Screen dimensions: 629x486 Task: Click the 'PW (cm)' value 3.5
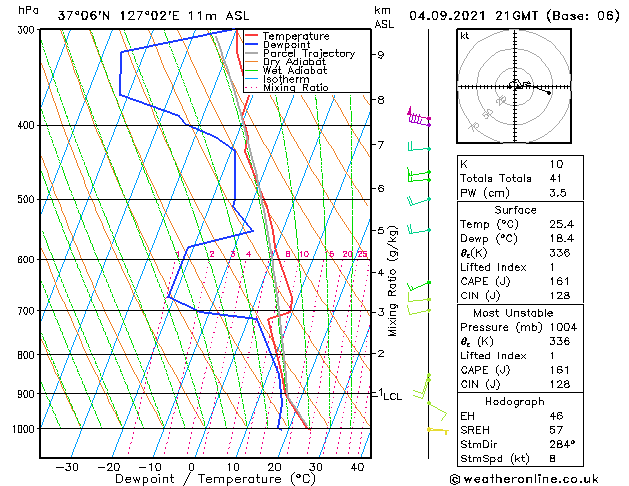(558, 193)
